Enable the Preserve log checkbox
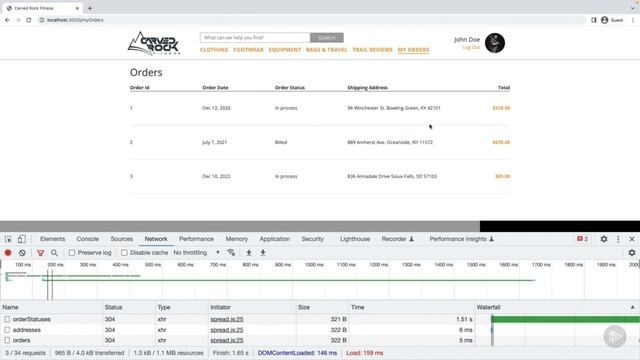 coord(72,253)
